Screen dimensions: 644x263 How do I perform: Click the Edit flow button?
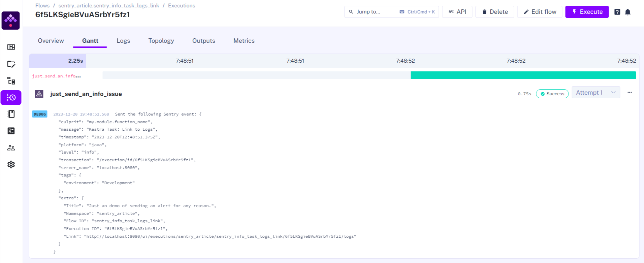tap(539, 12)
